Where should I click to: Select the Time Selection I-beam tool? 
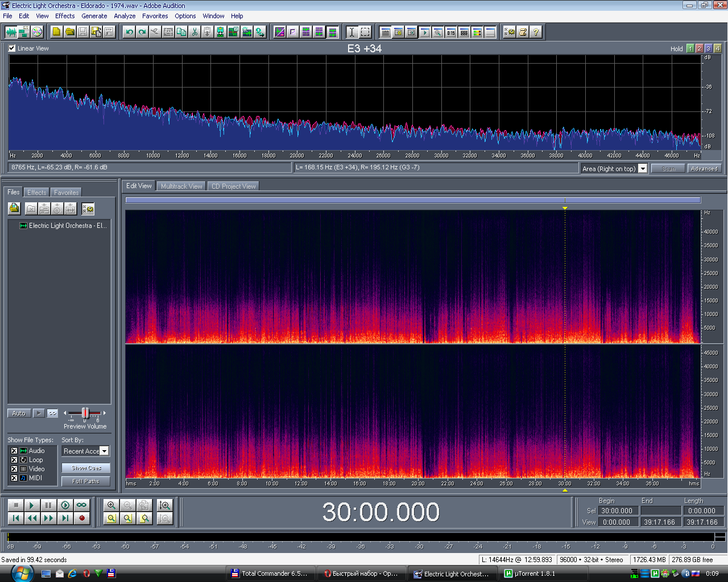351,32
